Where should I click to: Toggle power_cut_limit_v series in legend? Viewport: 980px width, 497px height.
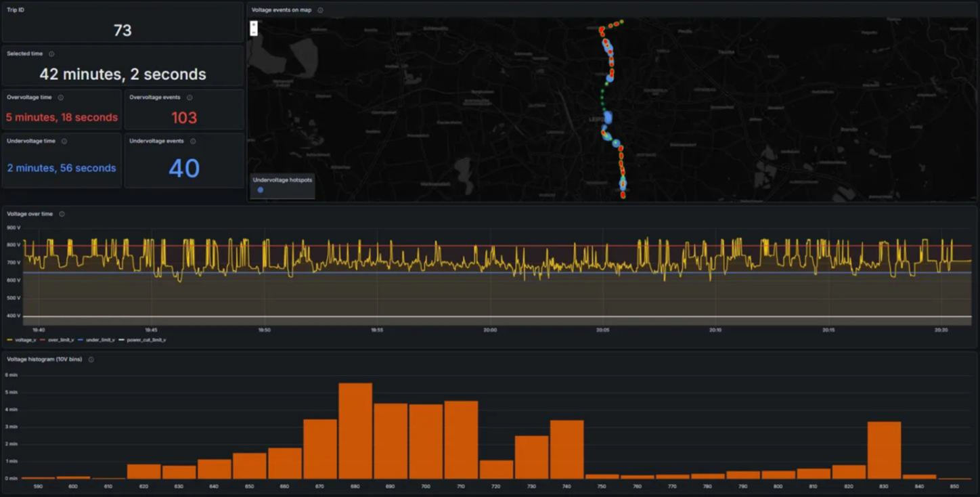click(142, 340)
